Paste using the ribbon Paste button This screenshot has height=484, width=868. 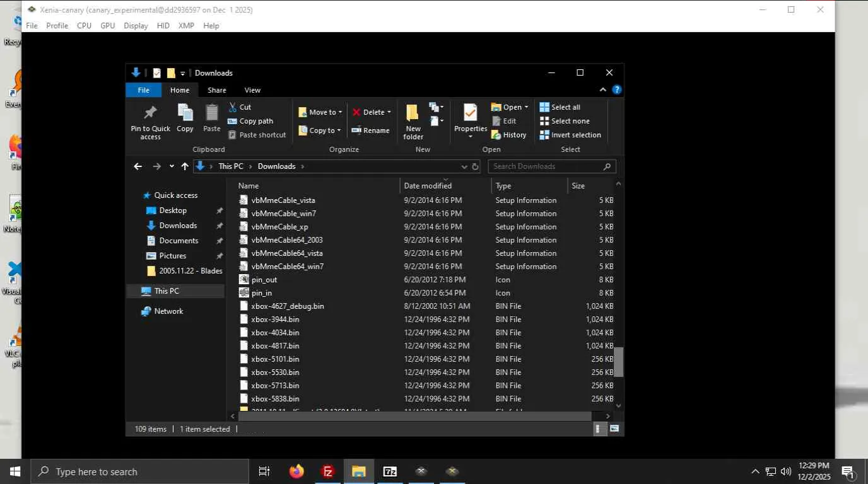tap(212, 118)
